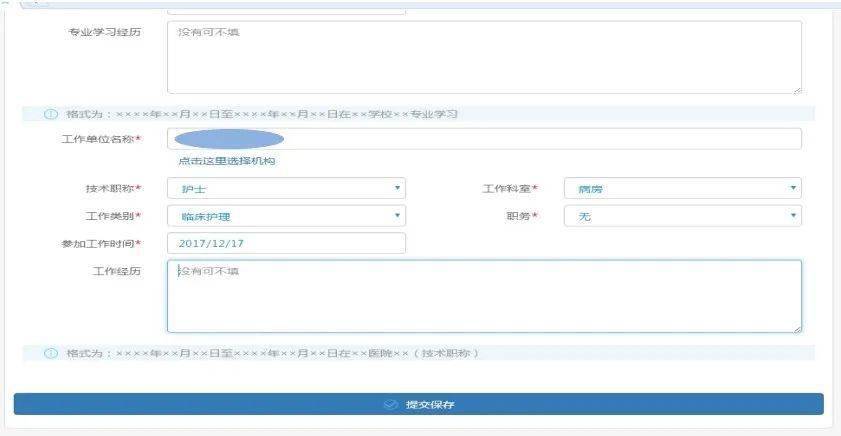This screenshot has height=436, width=841.
Task: Click the checkmark icon on the 提交保存 button
Action: point(391,405)
